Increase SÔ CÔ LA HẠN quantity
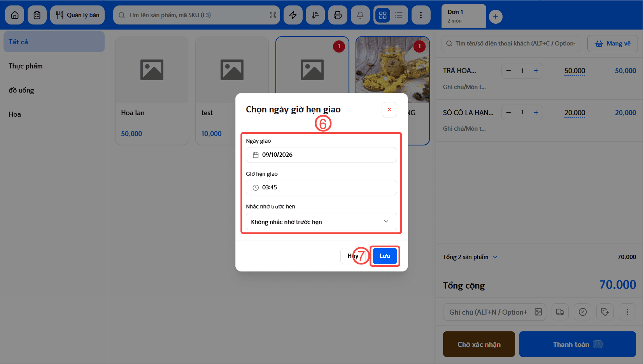643x364 pixels. click(x=536, y=112)
